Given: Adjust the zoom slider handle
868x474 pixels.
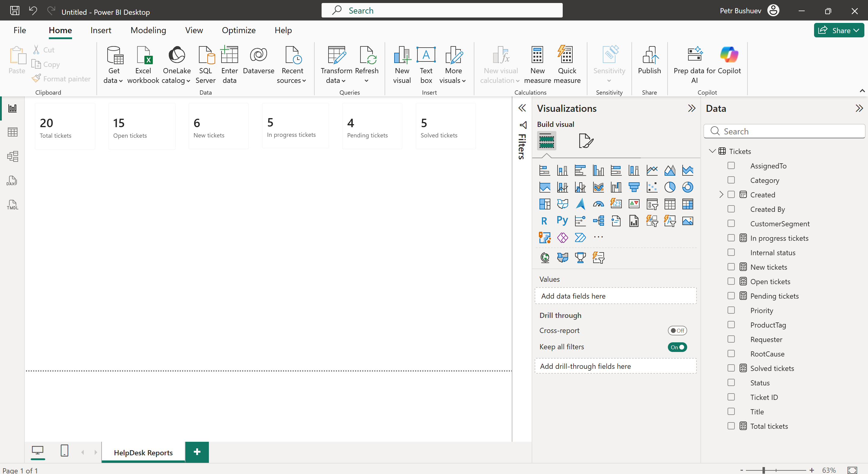Looking at the screenshot, I should tap(763, 470).
